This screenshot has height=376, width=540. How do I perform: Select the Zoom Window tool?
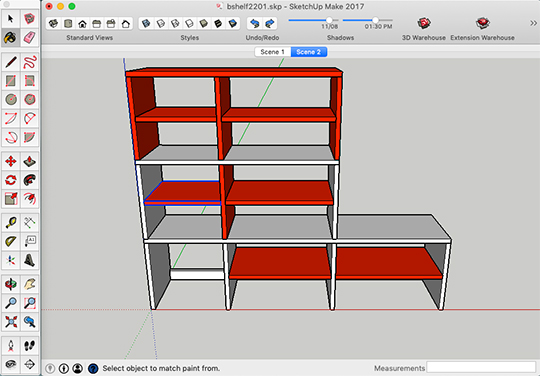pyautogui.click(x=30, y=303)
